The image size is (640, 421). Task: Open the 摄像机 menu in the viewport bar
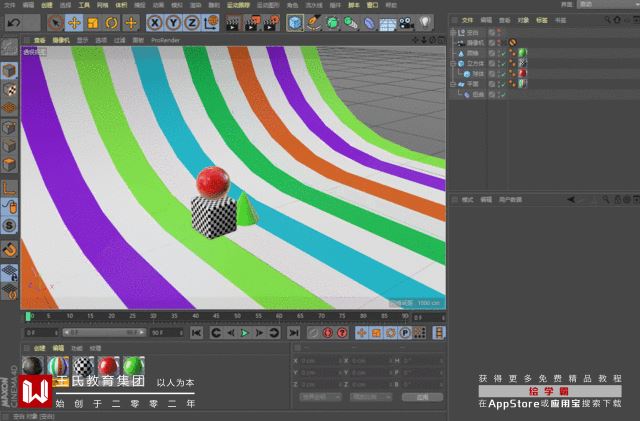click(61, 40)
